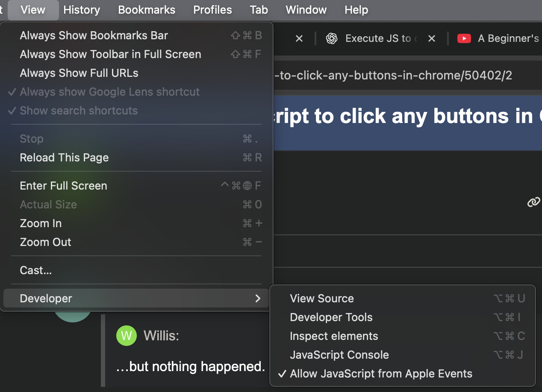Choose JavaScript Console menu item
The width and height of the screenshot is (542, 392).
click(x=339, y=355)
